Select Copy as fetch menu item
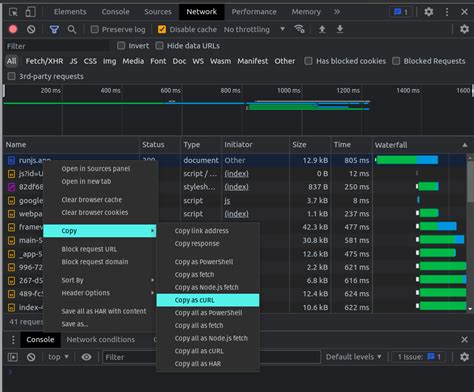The image size is (474, 392). click(x=208, y=275)
